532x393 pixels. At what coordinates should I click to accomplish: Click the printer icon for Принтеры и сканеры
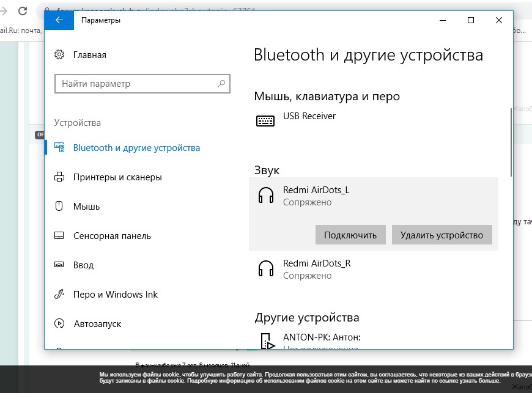(x=59, y=177)
